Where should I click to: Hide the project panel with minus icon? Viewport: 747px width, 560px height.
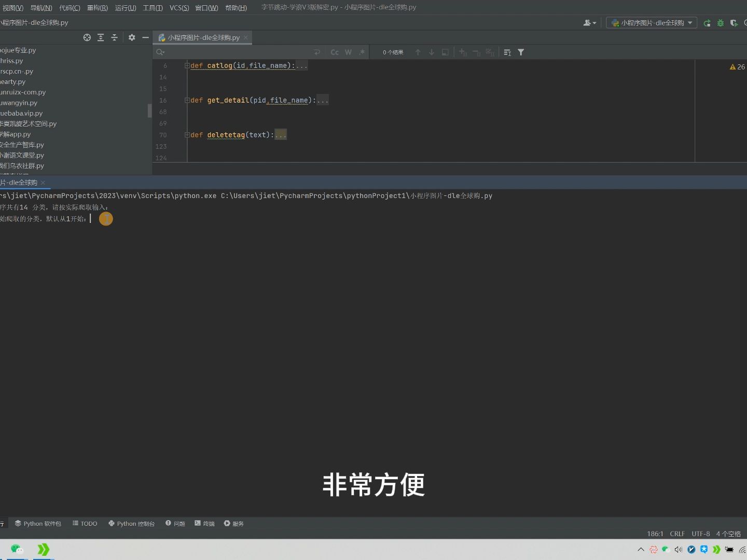[x=146, y=37]
